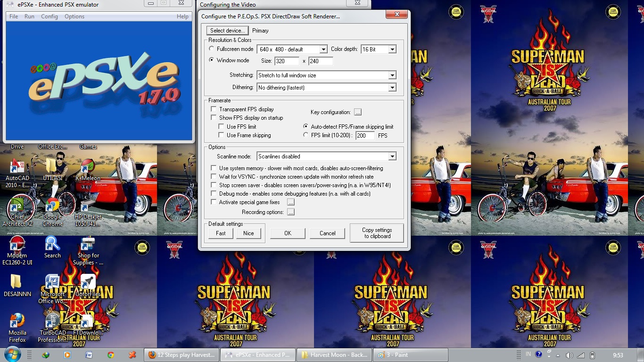The width and height of the screenshot is (644, 362).
Task: Launch media player from quick launch
Action: [67, 355]
